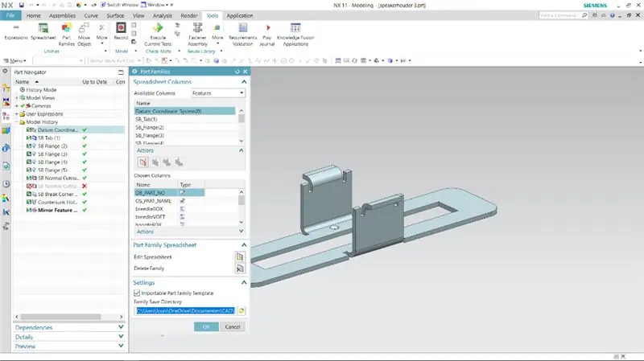Switch to Home ribbon tab
The width and height of the screenshot is (644, 361).
click(x=34, y=15)
